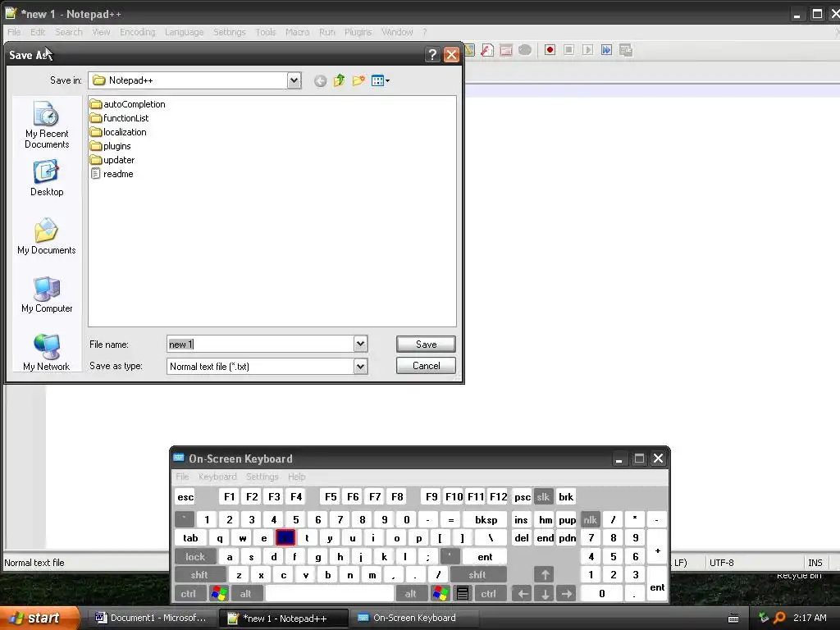Toggle slk scroll lock key on keyboard
This screenshot has height=630, width=840.
[x=543, y=496]
